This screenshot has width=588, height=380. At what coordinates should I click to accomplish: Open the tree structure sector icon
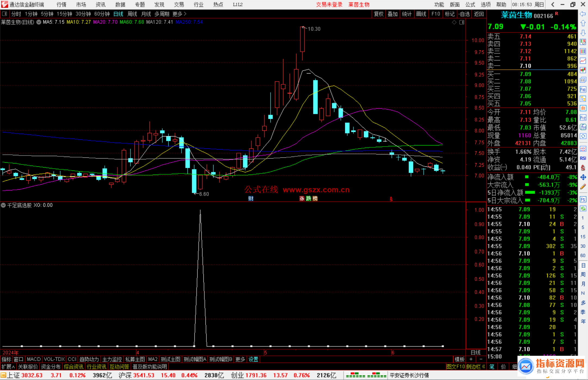click(x=583, y=99)
